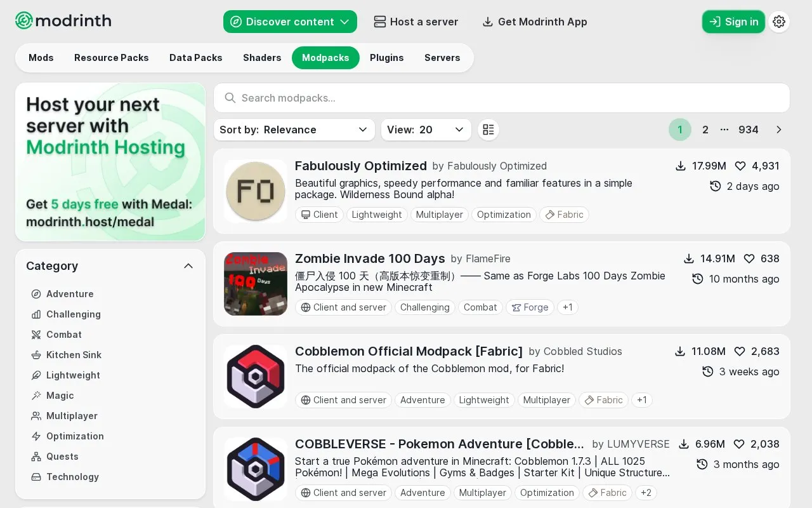Screen dimensions: 812x508
Task: Click download icon on Cobblemon Official Modpack
Action: pyautogui.click(x=680, y=351)
